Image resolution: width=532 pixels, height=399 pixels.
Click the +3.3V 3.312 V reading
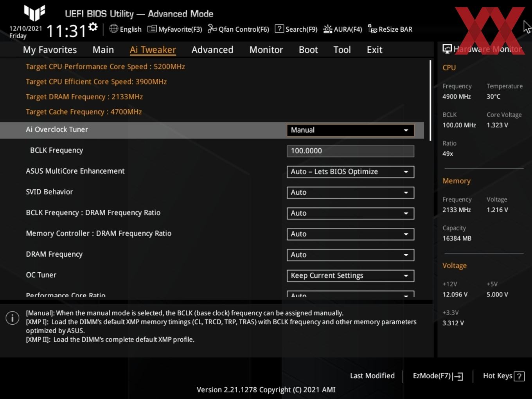(453, 323)
